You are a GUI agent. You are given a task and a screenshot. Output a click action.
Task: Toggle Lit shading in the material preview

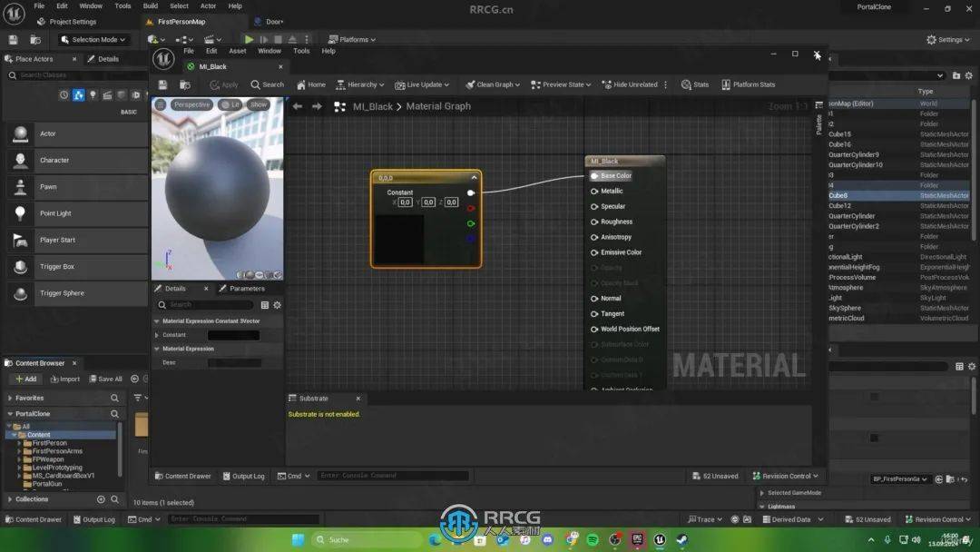tap(231, 104)
